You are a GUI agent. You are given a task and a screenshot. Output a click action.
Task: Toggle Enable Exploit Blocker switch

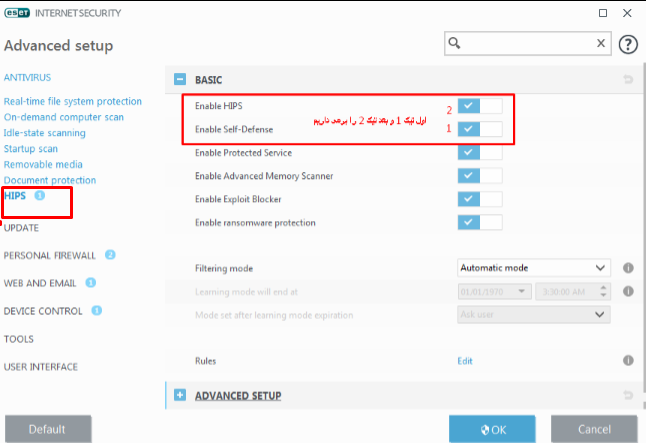(x=480, y=199)
